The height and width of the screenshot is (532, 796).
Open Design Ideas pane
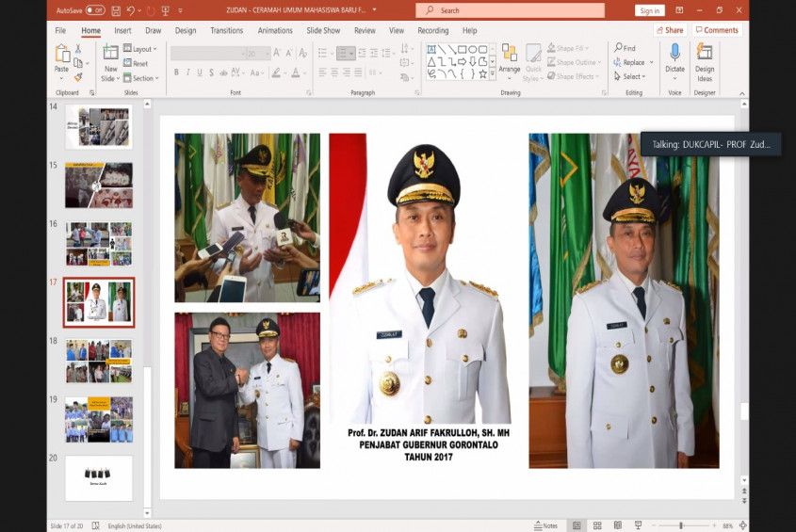(x=705, y=58)
